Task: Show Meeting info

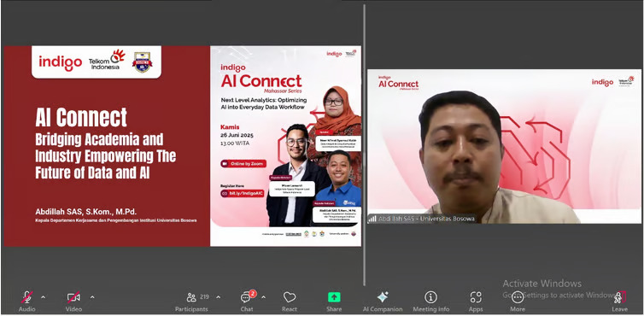Action: pos(430,301)
